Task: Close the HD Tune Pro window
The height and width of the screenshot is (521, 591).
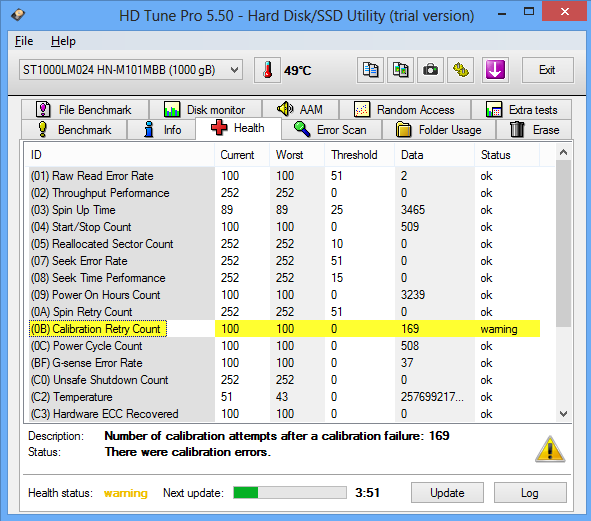Action: 565,11
